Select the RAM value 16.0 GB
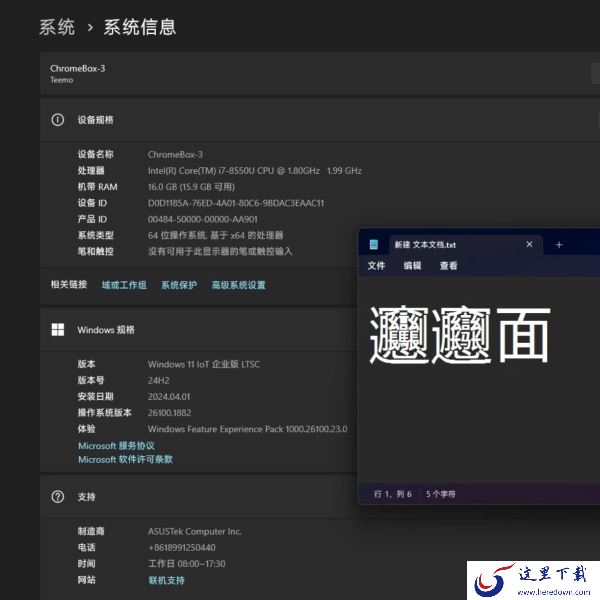The width and height of the screenshot is (600, 600). coord(191,187)
